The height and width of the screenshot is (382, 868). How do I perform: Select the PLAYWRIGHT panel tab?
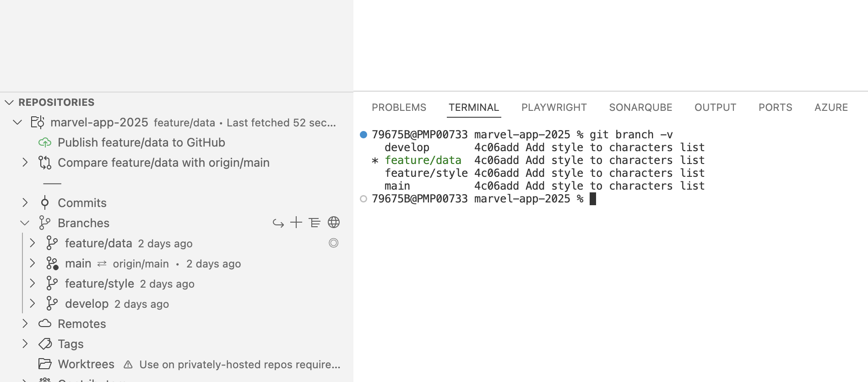pos(554,108)
